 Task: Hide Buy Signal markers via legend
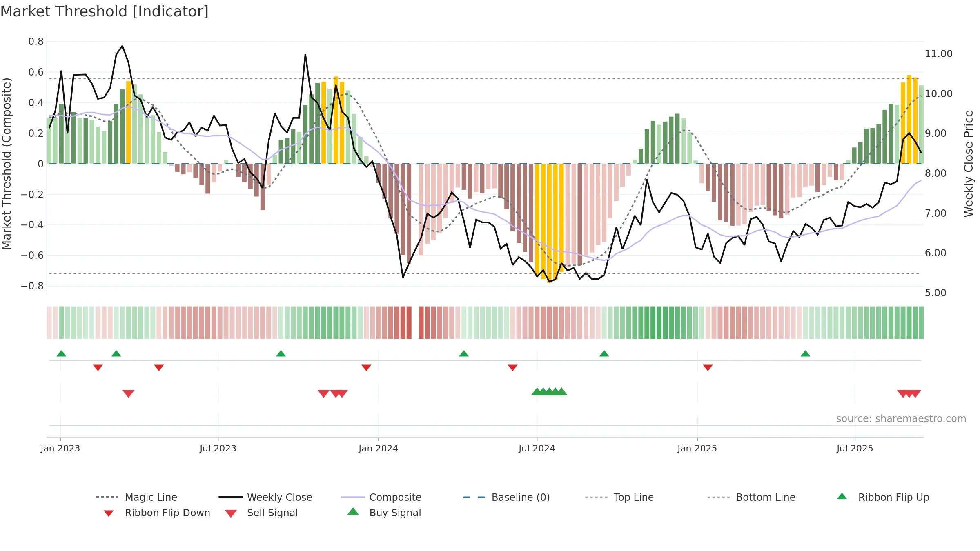tap(384, 513)
